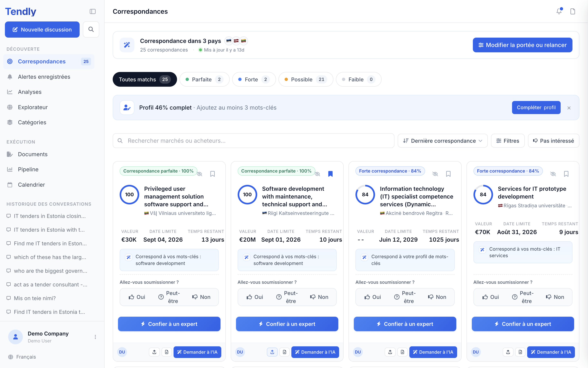Dismiss the profile completion banner
588x368 pixels.
point(569,108)
